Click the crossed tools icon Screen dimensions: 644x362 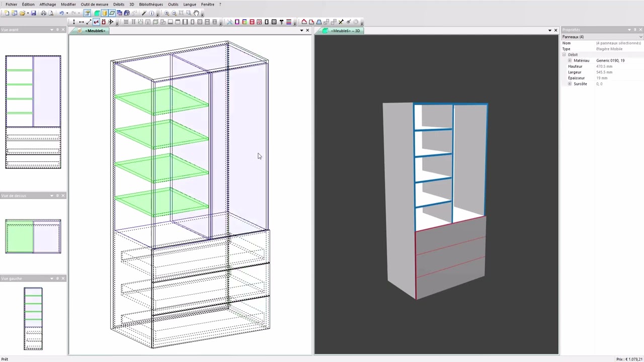[229, 22]
